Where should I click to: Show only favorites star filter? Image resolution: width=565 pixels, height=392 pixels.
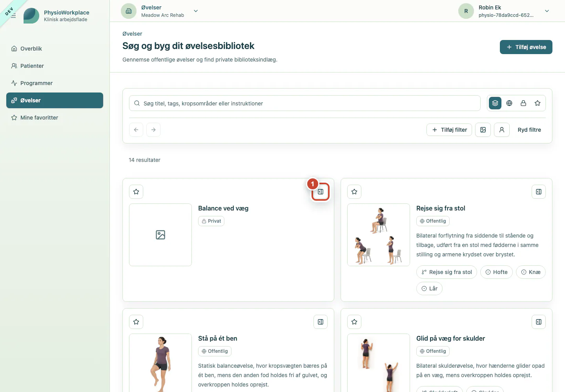[538, 103]
